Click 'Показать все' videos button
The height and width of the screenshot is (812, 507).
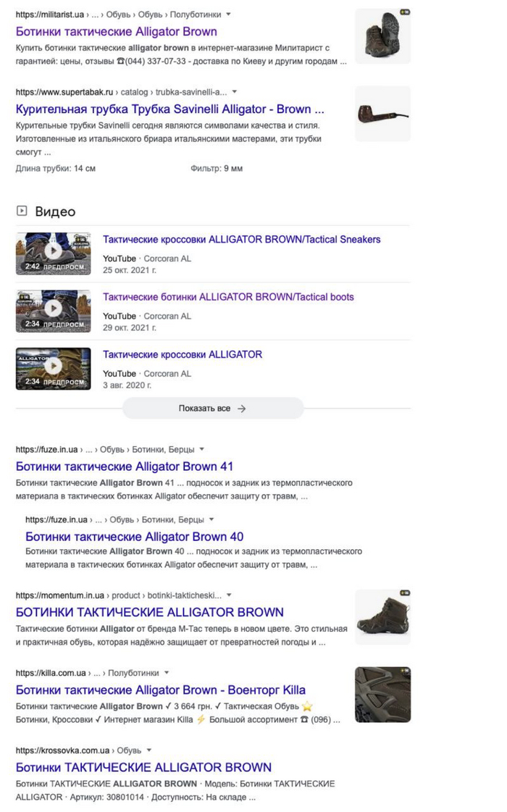[x=213, y=409]
